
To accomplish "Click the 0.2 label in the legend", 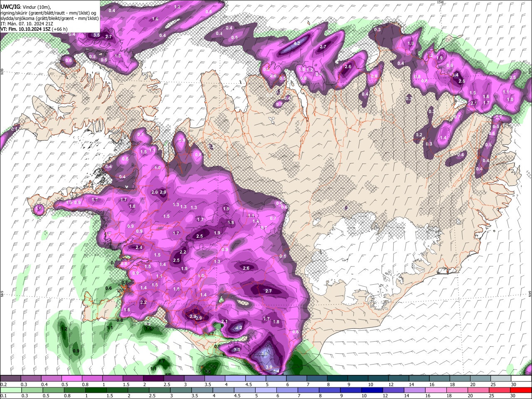I will pos(4,384).
